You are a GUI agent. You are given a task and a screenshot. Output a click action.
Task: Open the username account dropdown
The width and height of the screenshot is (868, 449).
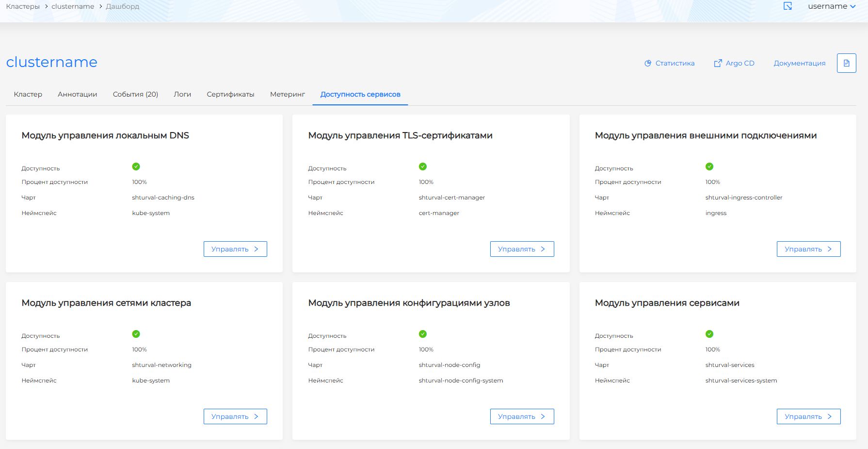click(x=832, y=6)
